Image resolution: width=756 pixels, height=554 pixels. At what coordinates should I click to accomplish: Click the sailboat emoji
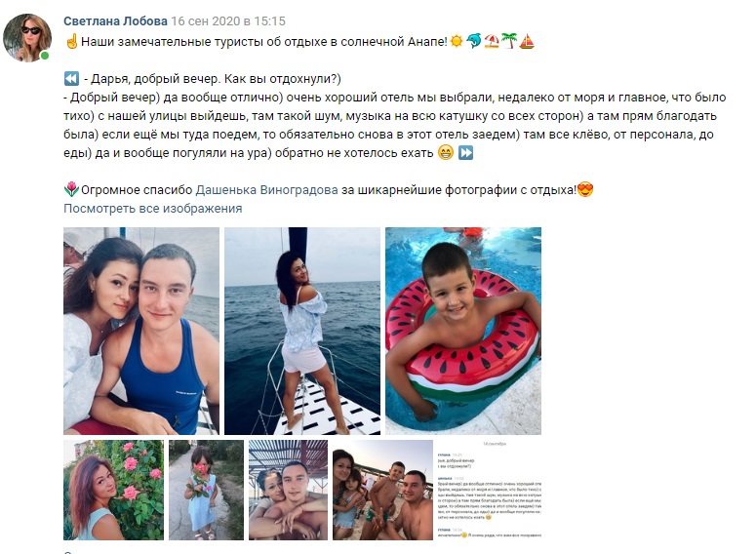[x=527, y=42]
